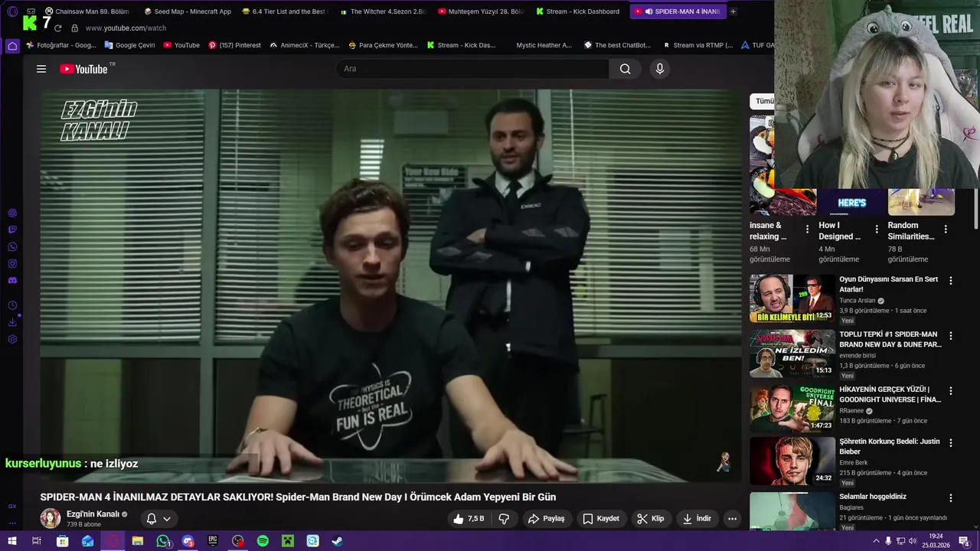Open the YouTube hamburger guide menu

click(x=41, y=69)
